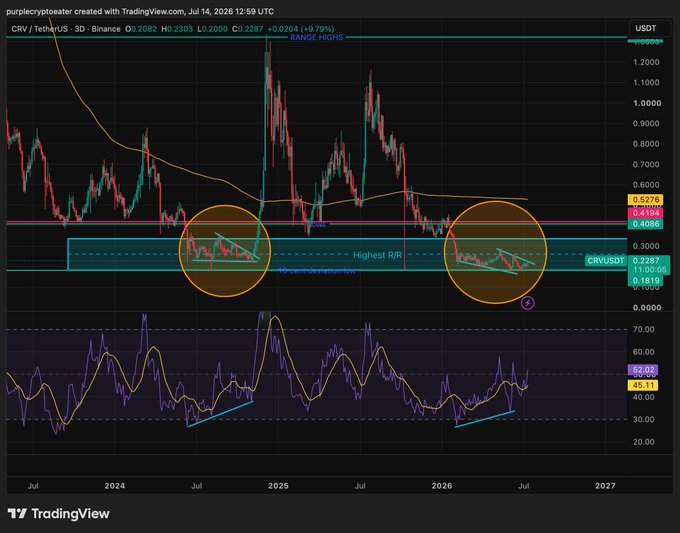
Task: Click the open value O0.2082
Action: [x=141, y=29]
